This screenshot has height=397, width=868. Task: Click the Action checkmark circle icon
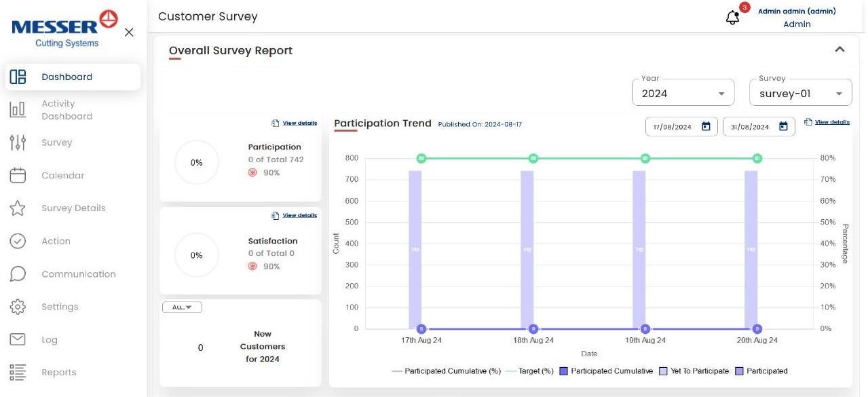point(18,241)
